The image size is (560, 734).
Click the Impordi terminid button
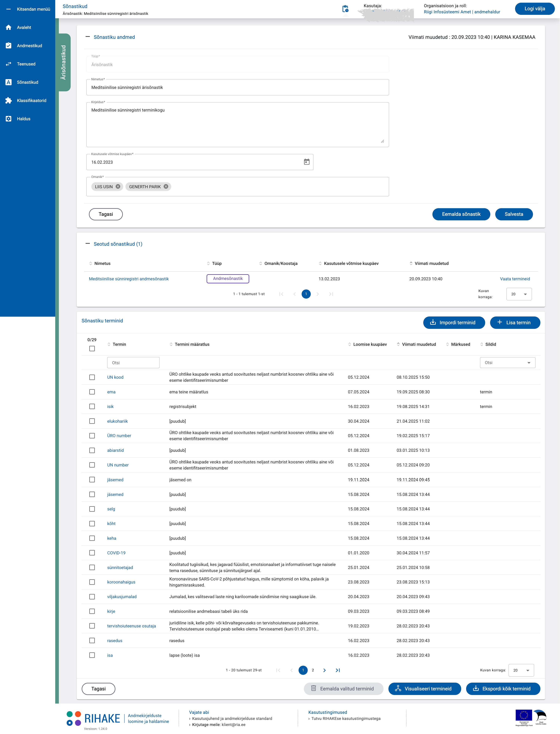[x=454, y=323]
